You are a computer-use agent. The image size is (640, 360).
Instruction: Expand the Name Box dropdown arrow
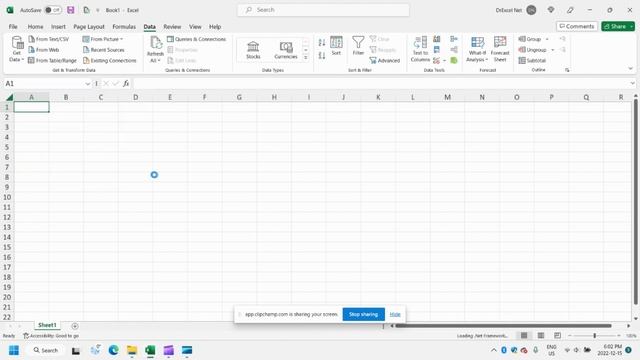tap(87, 84)
